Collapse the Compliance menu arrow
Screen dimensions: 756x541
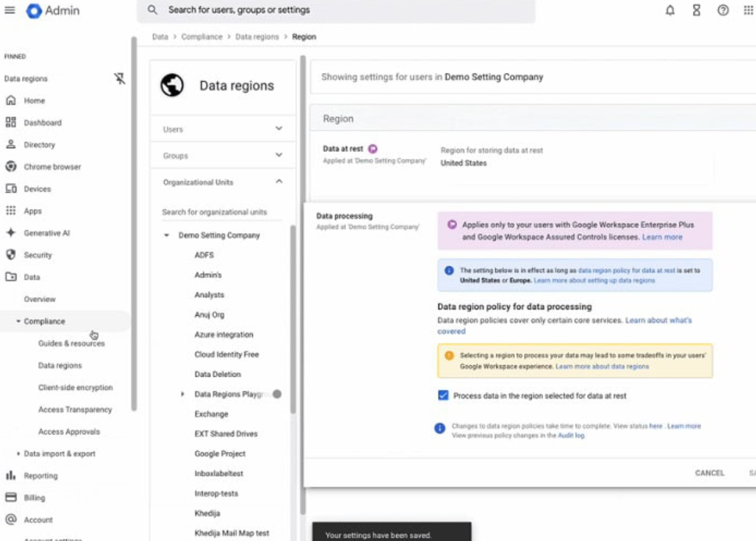point(18,321)
